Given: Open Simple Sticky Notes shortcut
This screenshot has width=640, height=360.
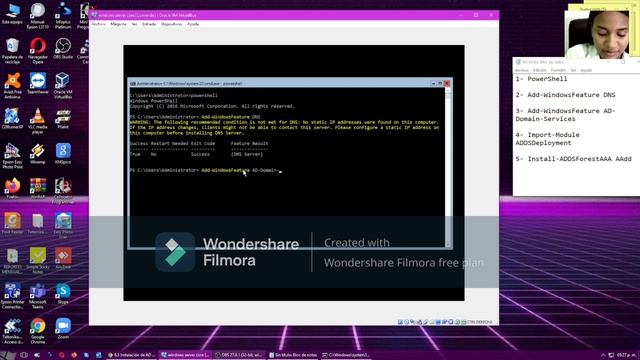Looking at the screenshot, I should pyautogui.click(x=38, y=260).
